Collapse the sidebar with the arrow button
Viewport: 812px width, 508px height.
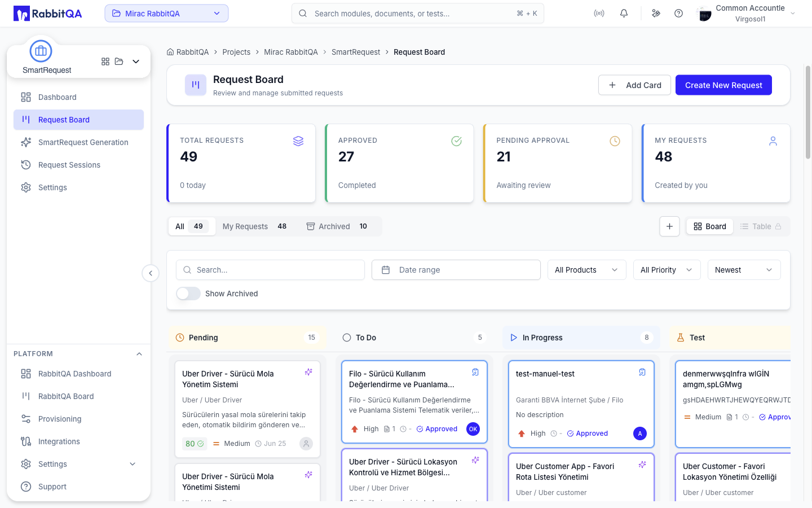coord(151,273)
